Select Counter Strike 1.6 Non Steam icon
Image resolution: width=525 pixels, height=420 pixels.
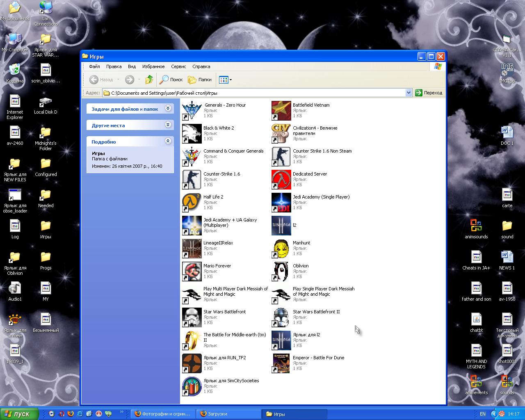(281, 157)
